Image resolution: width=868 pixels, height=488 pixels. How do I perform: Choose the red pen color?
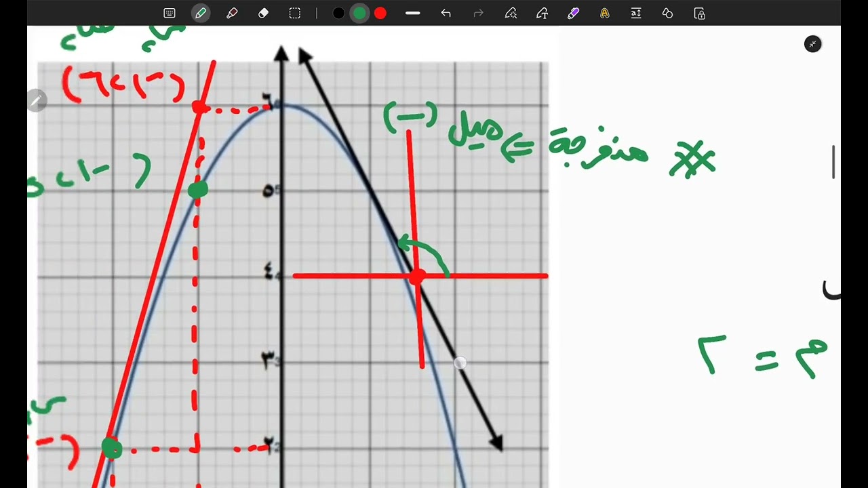tap(380, 14)
